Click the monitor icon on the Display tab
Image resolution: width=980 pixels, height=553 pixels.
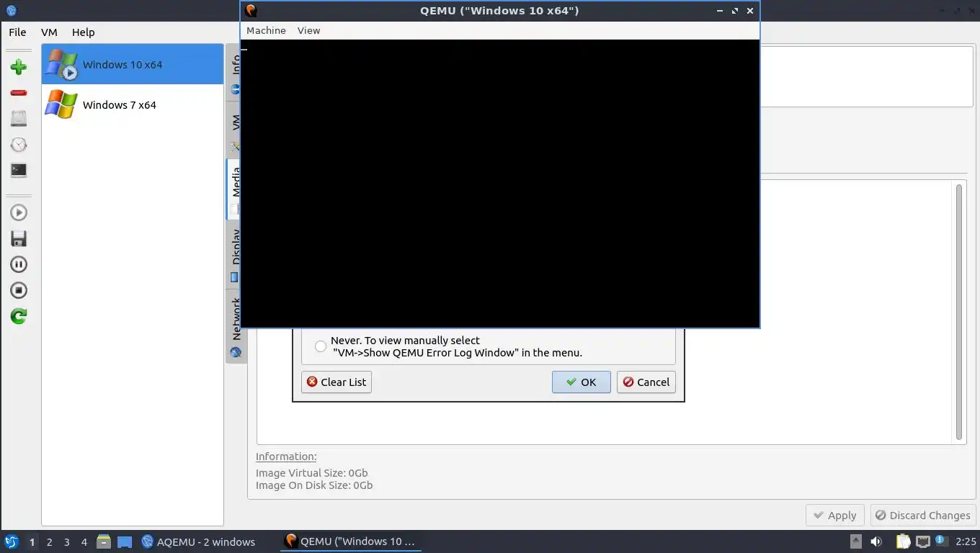234,277
